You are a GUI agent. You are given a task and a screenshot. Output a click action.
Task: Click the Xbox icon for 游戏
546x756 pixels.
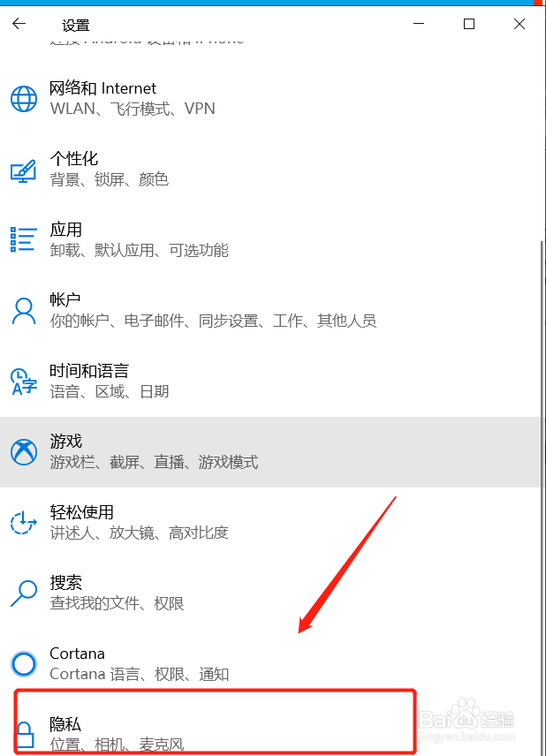point(24,452)
